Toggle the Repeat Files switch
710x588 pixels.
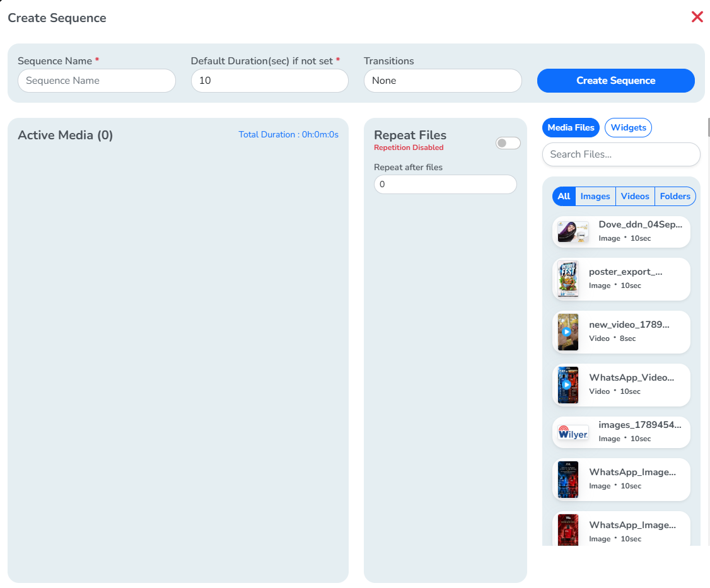[508, 143]
